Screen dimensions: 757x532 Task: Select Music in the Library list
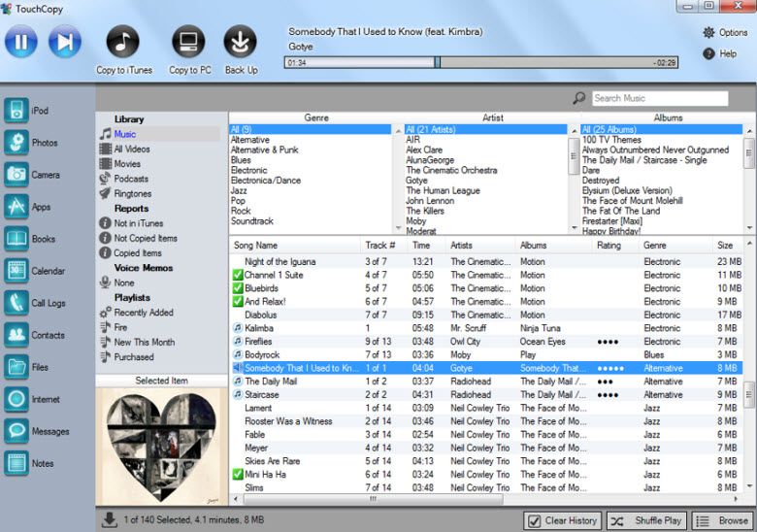coord(124,134)
